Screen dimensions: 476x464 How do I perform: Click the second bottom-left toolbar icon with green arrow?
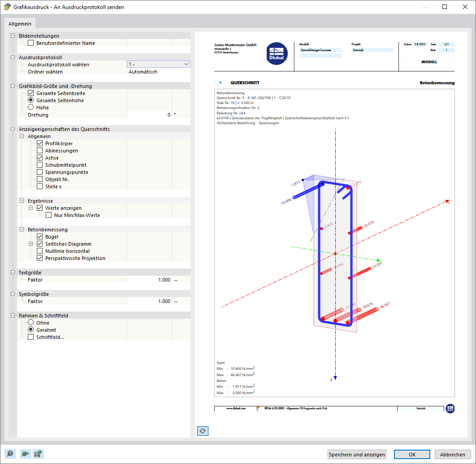(25, 454)
